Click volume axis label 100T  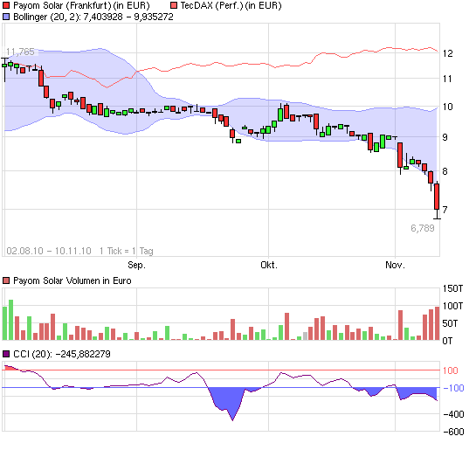(453, 306)
